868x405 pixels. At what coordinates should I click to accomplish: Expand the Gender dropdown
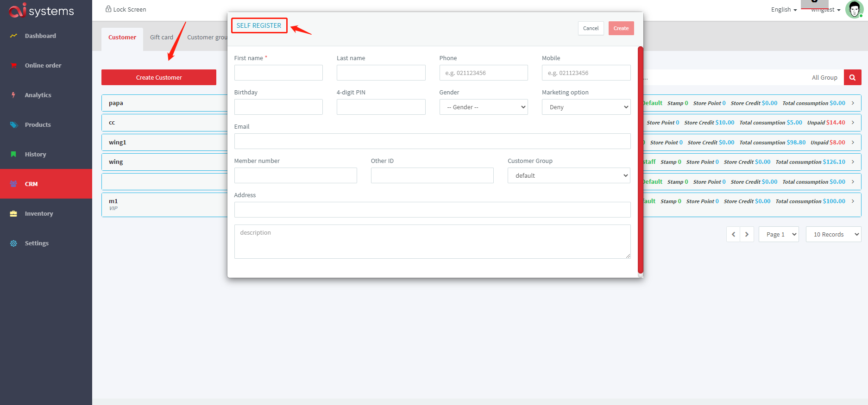click(x=483, y=107)
